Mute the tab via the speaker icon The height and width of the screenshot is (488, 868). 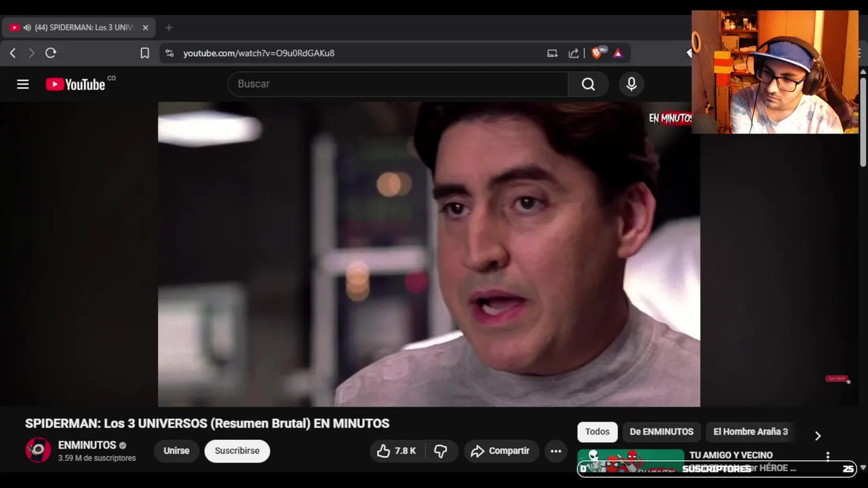(x=27, y=28)
